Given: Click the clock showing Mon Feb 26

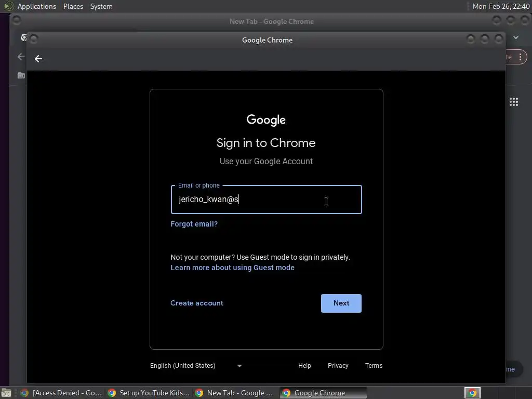Looking at the screenshot, I should click(501, 6).
